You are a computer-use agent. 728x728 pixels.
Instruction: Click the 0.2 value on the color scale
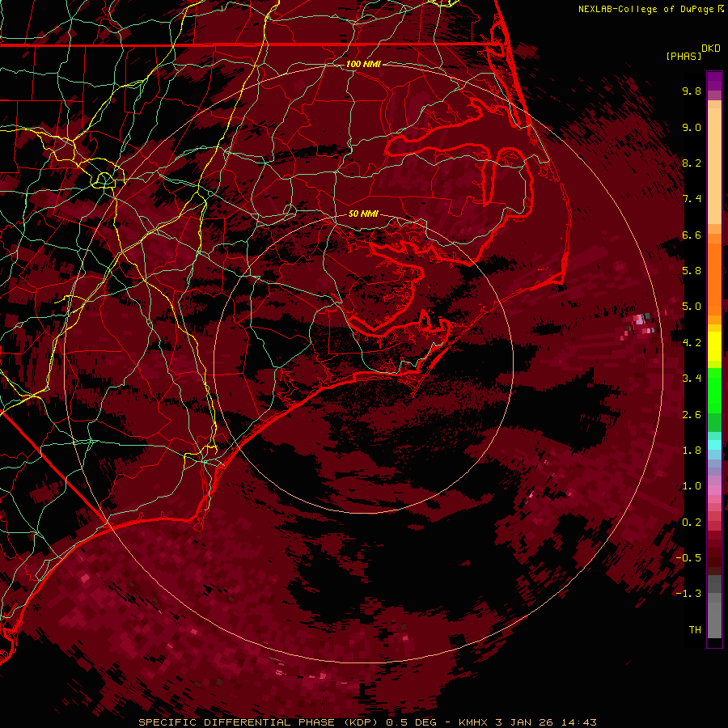pos(692,523)
